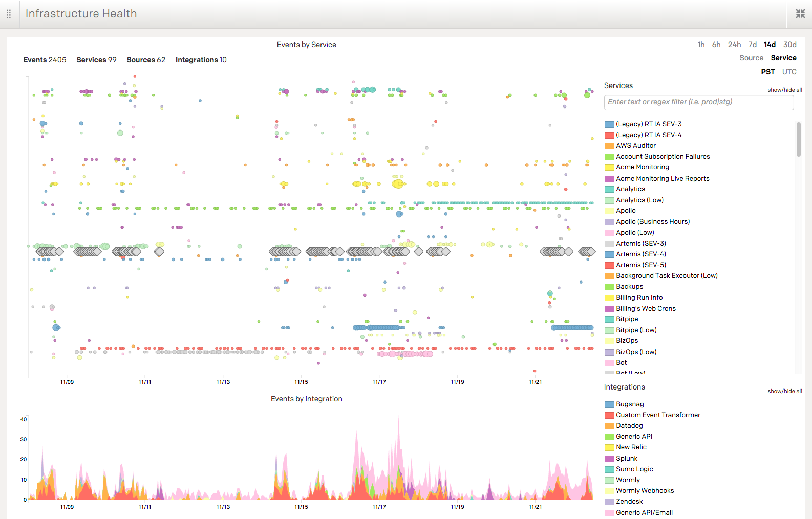
Task: Toggle the AWS Auditor service in legend
Action: [635, 146]
